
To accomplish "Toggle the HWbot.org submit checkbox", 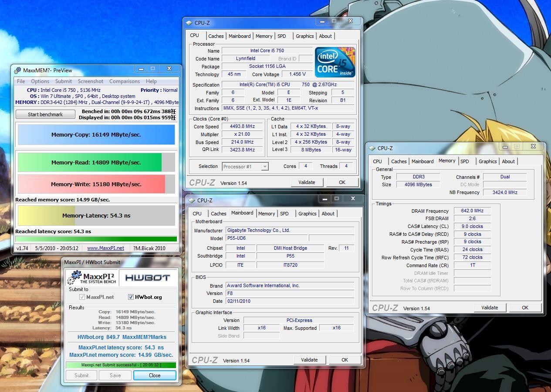I will 131,297.
